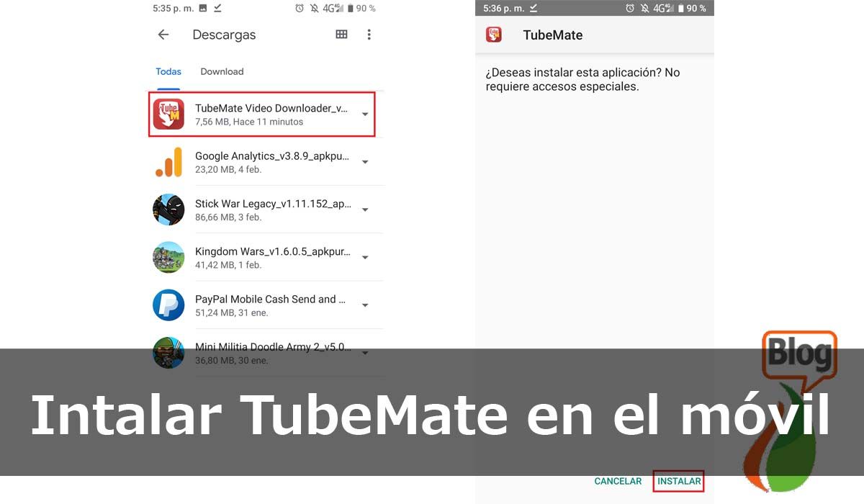Tap the "23,20 MB, 4 feb." details
This screenshot has height=504, width=864.
(x=228, y=169)
